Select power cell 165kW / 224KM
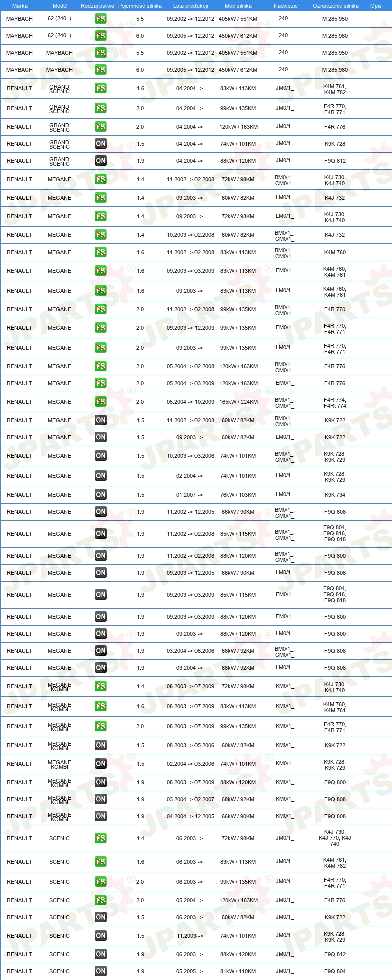The height and width of the screenshot is (980, 392). point(238,402)
